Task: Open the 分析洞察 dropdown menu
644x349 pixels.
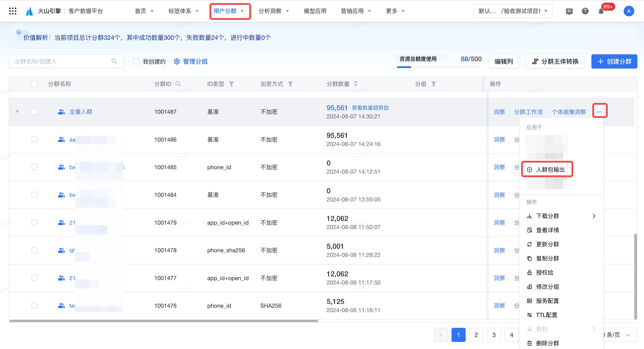Action: [x=274, y=11]
